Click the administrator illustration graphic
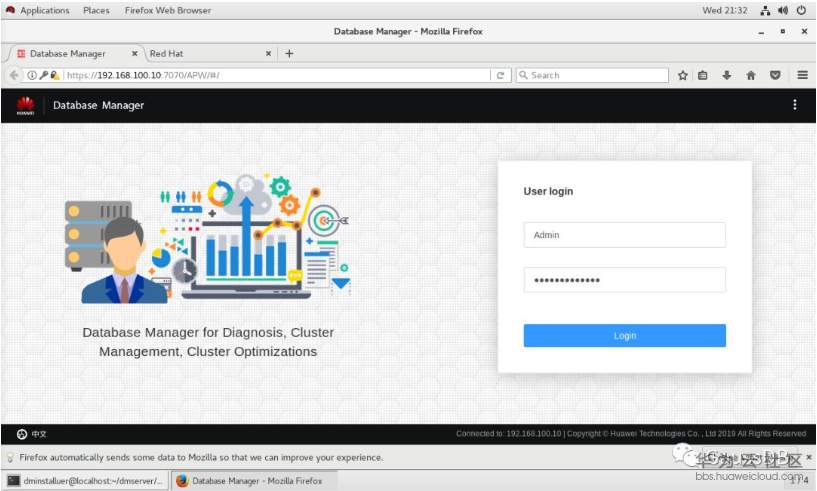Screen dimensions: 817x491 (207, 239)
